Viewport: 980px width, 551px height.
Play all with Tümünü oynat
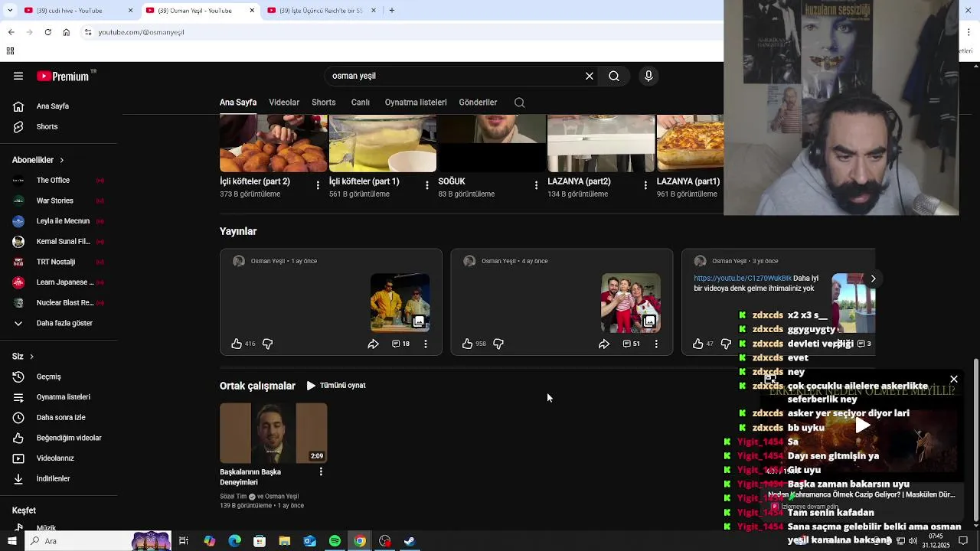pyautogui.click(x=336, y=386)
